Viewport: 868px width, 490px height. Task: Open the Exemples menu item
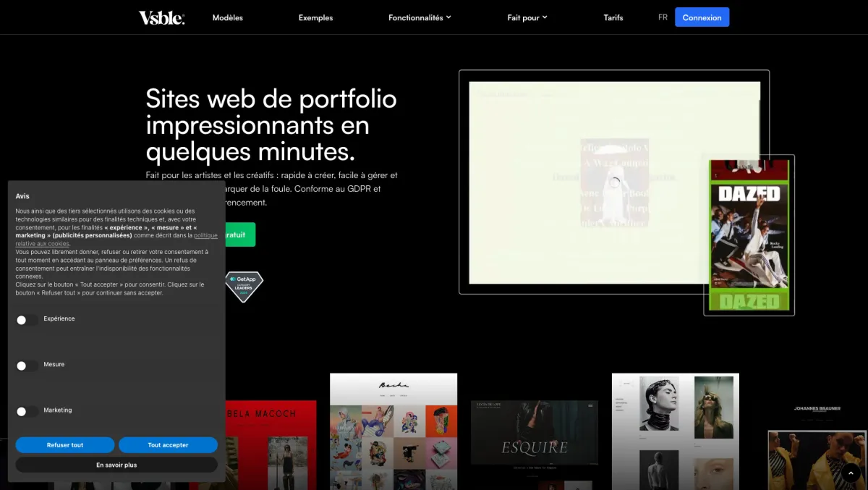tap(315, 17)
